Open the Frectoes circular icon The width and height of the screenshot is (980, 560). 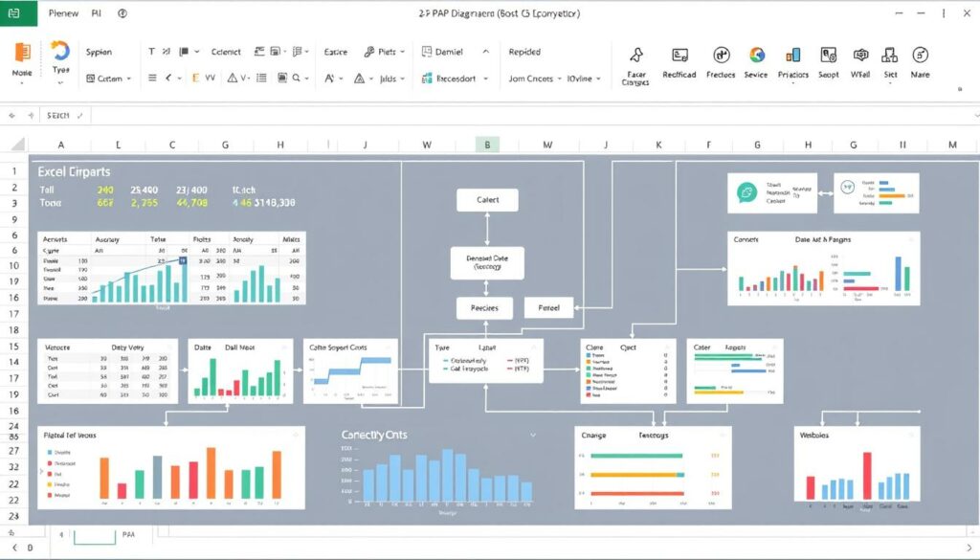point(722,55)
